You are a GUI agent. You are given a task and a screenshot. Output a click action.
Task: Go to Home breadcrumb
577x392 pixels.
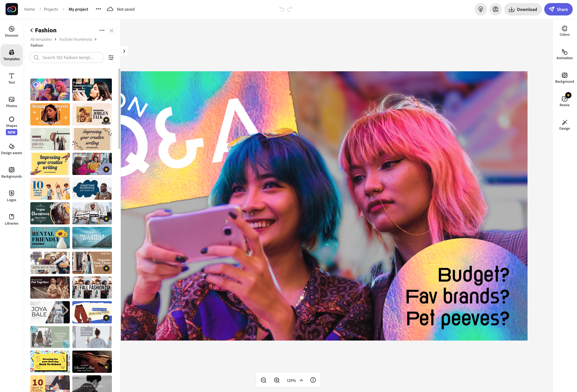(29, 9)
